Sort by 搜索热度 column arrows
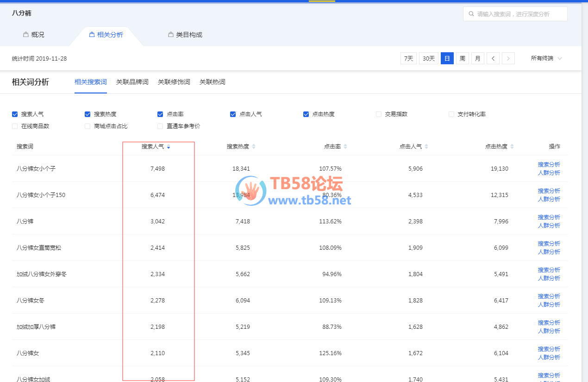 (x=253, y=147)
